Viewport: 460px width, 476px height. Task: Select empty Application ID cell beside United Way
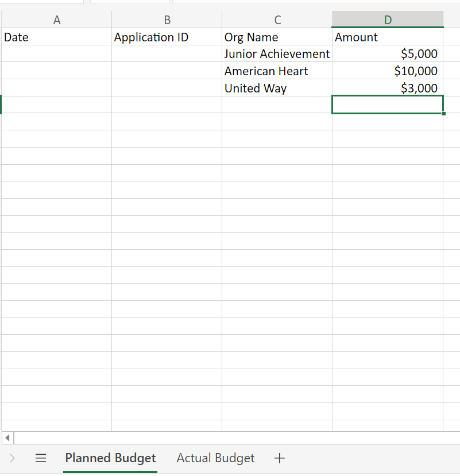pos(167,88)
